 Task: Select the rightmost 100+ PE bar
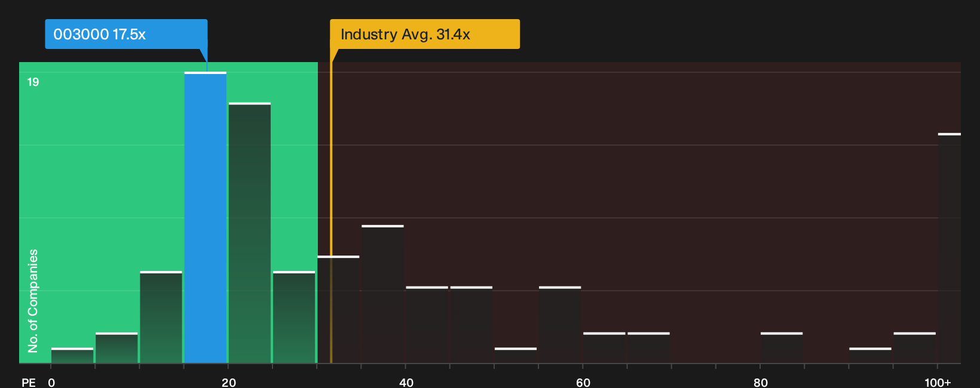tap(950, 248)
